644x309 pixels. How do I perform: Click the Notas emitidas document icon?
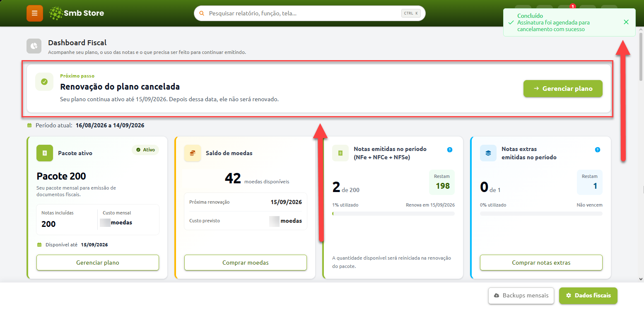340,153
